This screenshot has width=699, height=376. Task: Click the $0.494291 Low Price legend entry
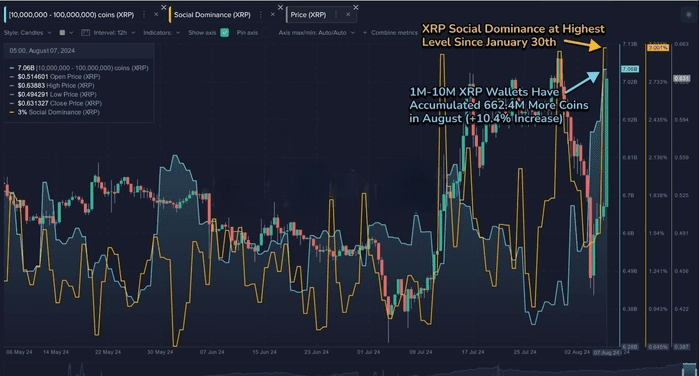point(53,94)
